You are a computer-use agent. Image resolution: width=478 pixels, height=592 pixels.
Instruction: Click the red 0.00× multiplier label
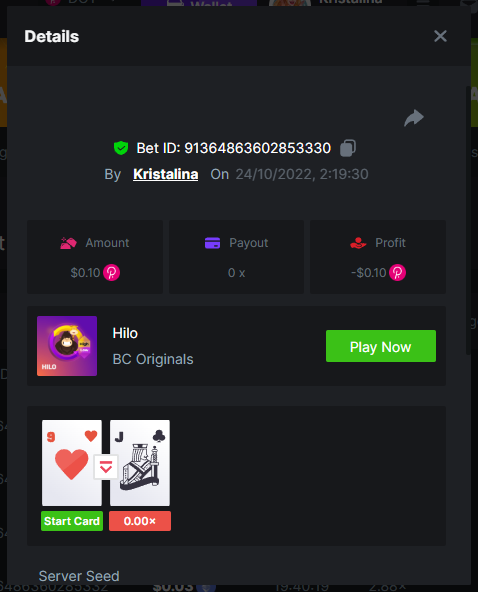pyautogui.click(x=140, y=521)
